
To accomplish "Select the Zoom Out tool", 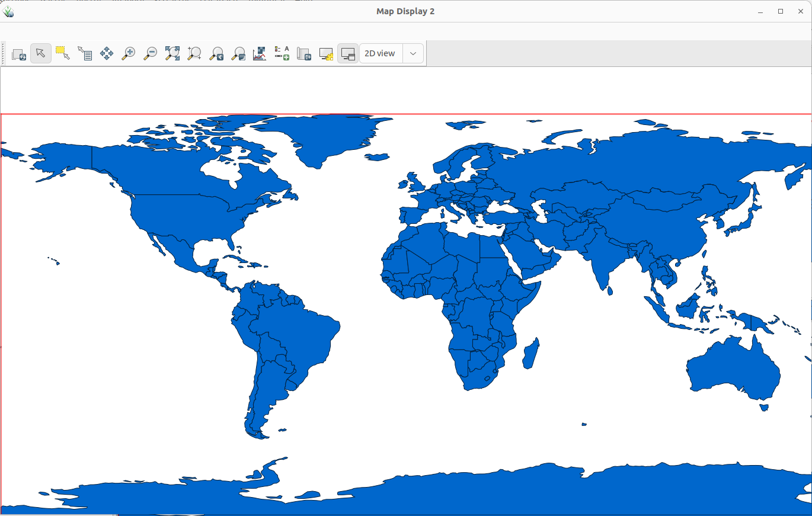I will coord(150,53).
